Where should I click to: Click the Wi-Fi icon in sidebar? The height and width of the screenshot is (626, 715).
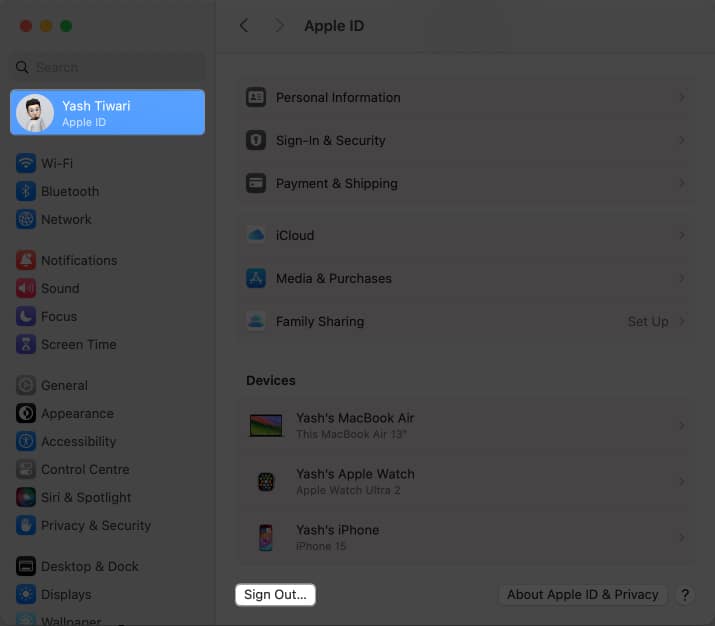[26, 163]
